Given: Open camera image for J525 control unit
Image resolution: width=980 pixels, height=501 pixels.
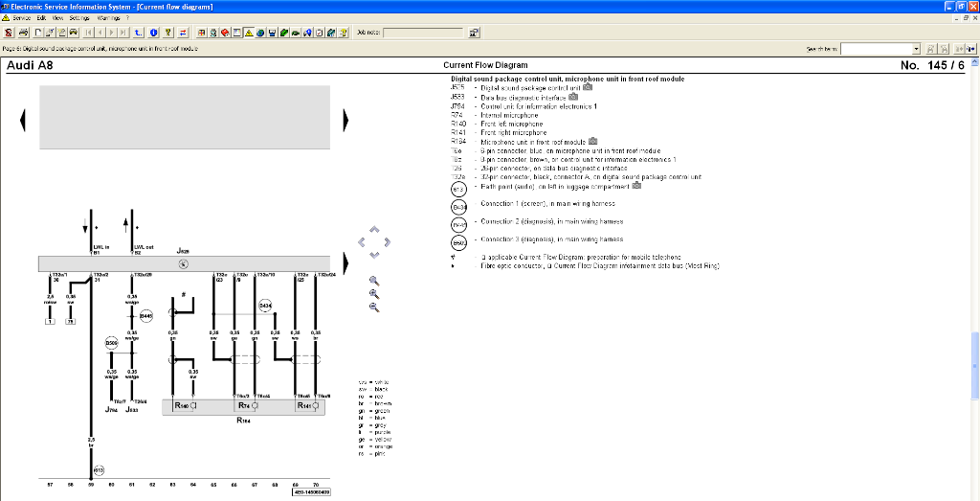Looking at the screenshot, I should point(588,87).
